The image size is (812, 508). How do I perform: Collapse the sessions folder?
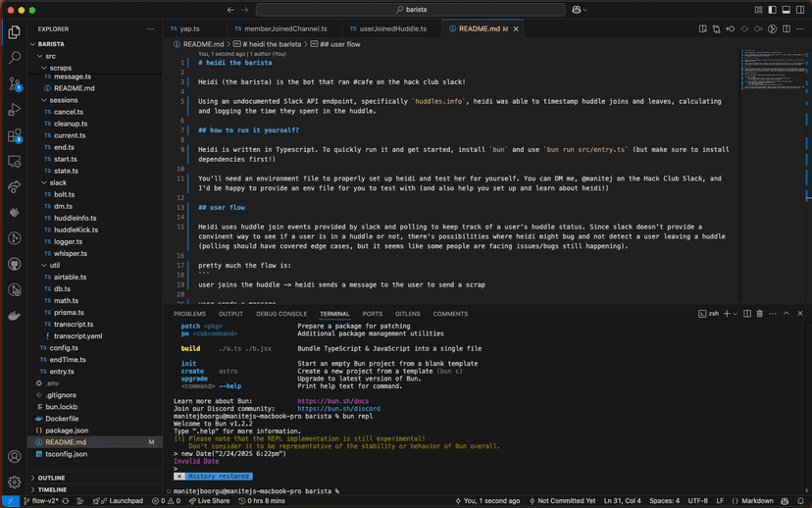coord(63,100)
